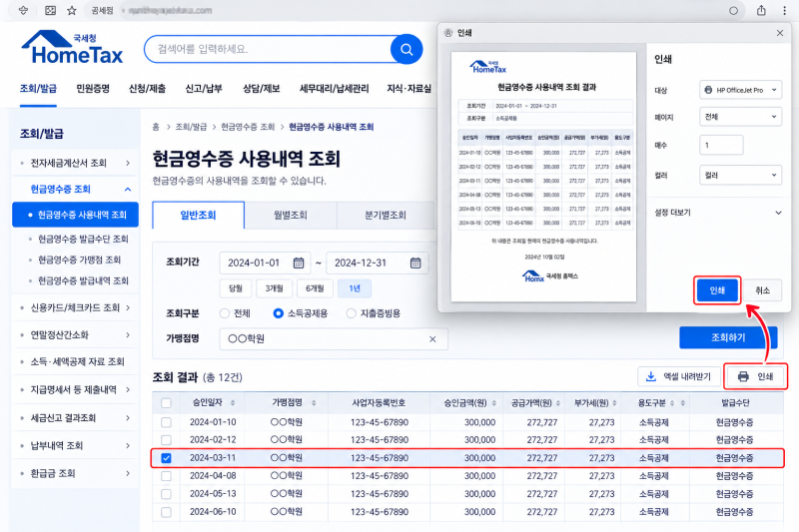Sort table by 가맹점명 column arrows
This screenshot has width=799, height=532.
[x=314, y=402]
